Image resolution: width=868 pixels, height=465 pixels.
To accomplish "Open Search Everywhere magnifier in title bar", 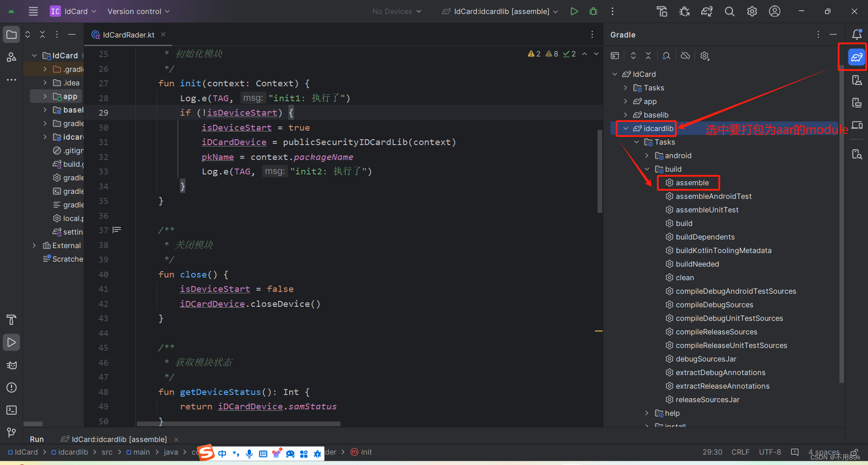I will point(729,11).
